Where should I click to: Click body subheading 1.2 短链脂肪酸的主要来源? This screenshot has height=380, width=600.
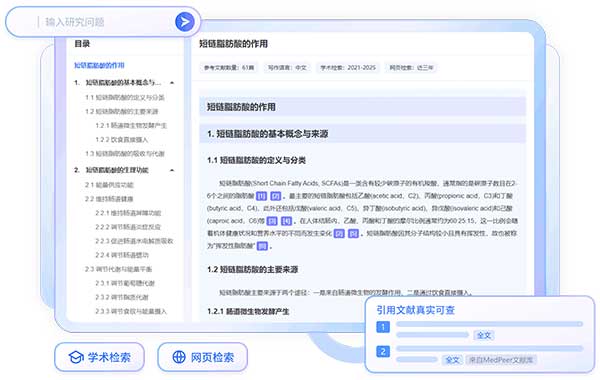[x=253, y=269]
